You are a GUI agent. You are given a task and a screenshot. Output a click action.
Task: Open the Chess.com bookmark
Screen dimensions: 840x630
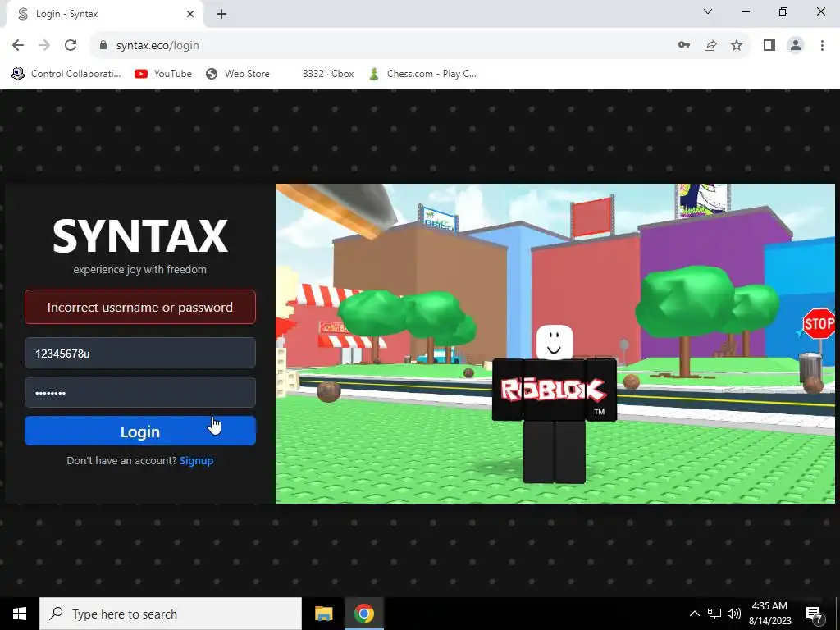coord(422,74)
